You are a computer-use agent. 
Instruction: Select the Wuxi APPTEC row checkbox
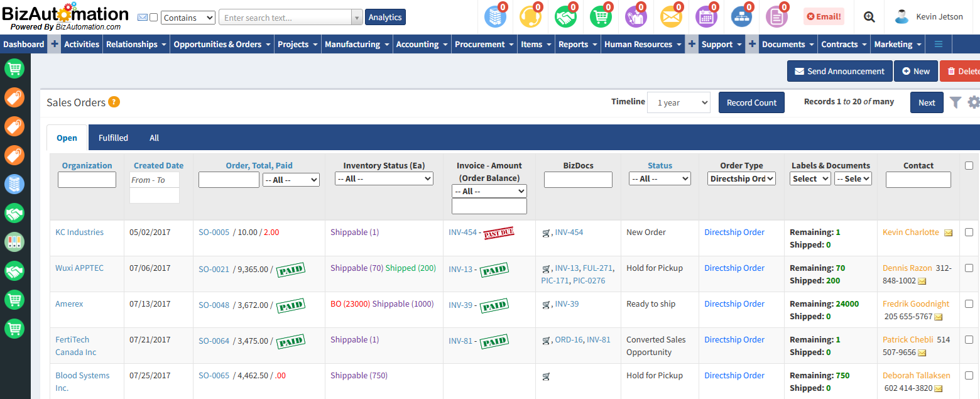coord(969,268)
